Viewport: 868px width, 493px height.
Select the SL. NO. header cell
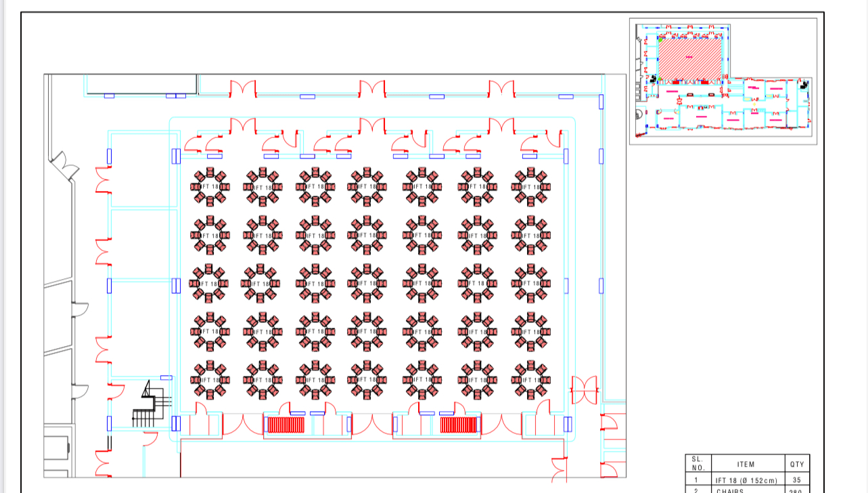click(x=698, y=465)
